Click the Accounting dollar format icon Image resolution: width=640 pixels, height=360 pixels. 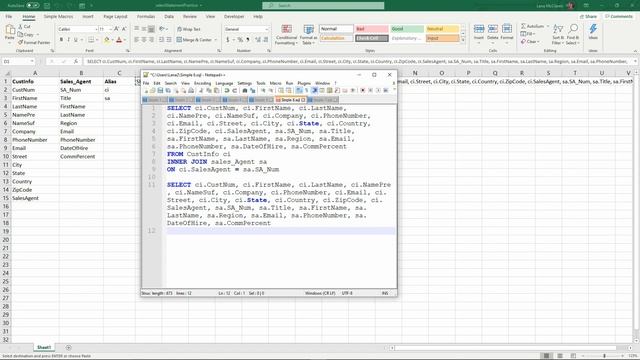(227, 40)
